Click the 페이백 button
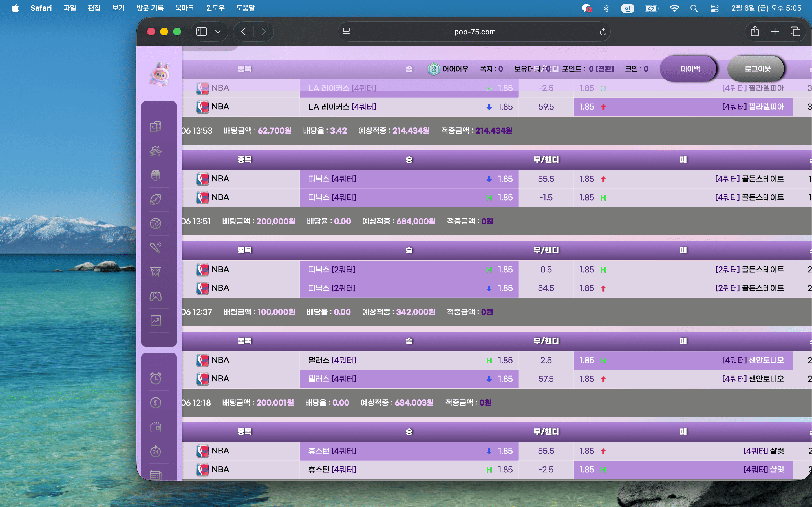The image size is (812, 507). coord(688,68)
